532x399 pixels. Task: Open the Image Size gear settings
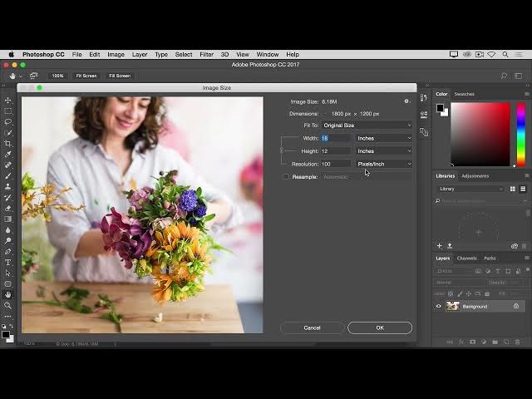pos(406,101)
